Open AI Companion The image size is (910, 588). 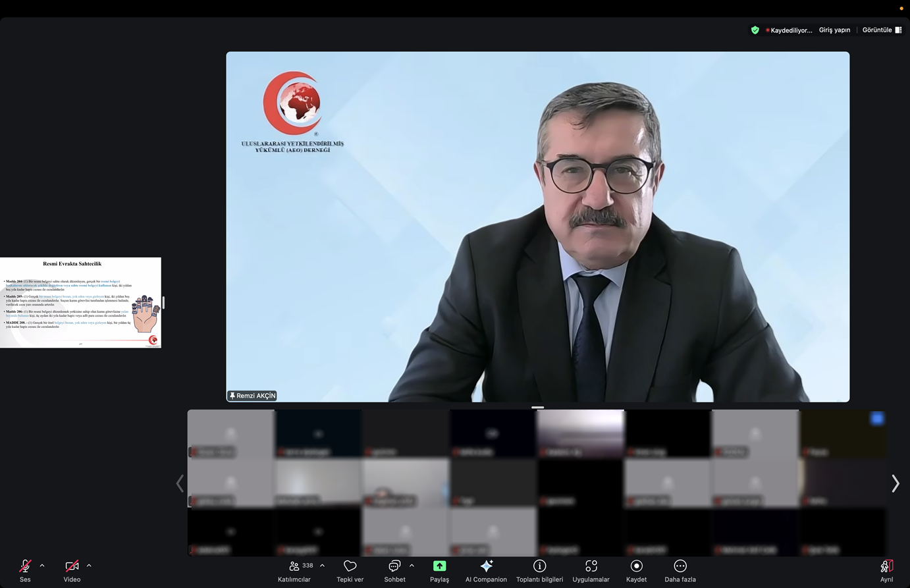pyautogui.click(x=486, y=570)
